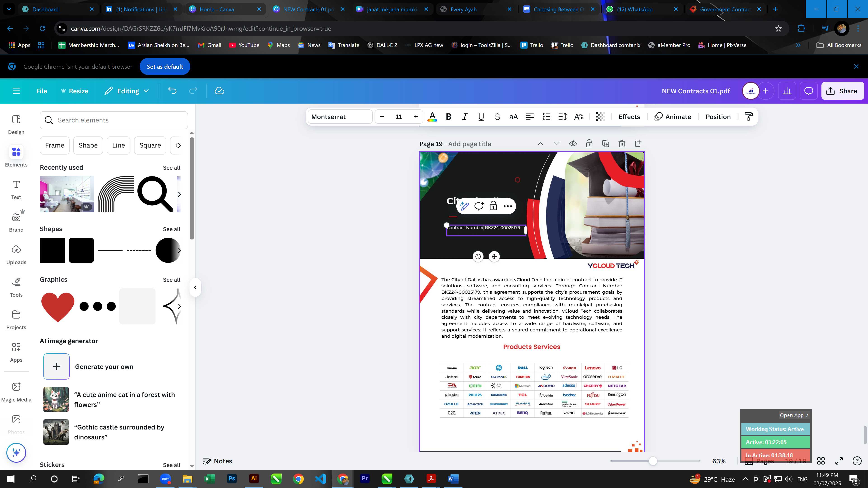See all Recently used elements

click(172, 168)
